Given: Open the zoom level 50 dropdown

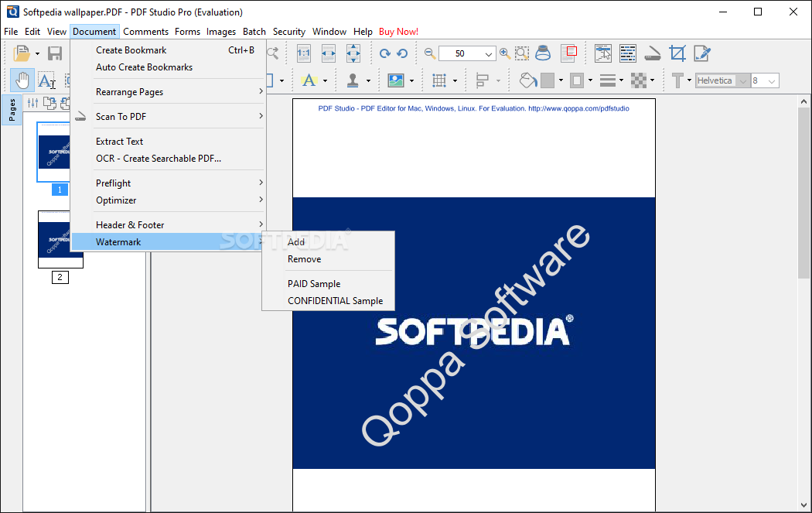Looking at the screenshot, I should (x=488, y=53).
